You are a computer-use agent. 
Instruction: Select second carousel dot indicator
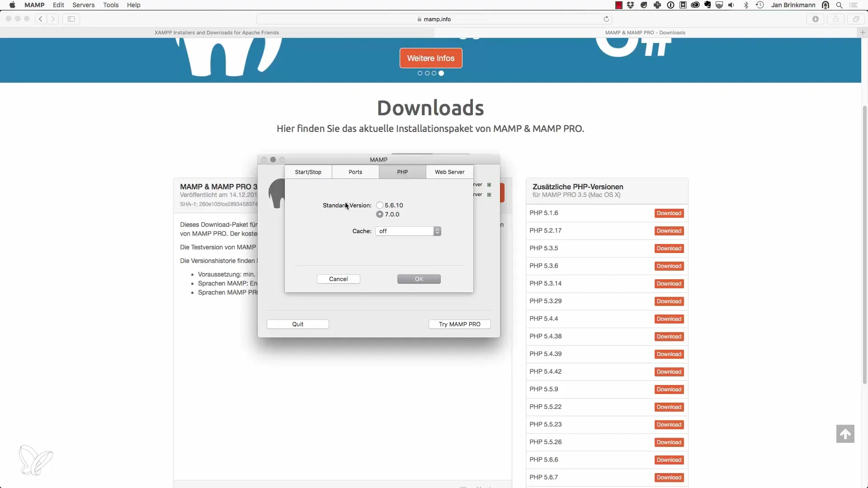pos(427,73)
